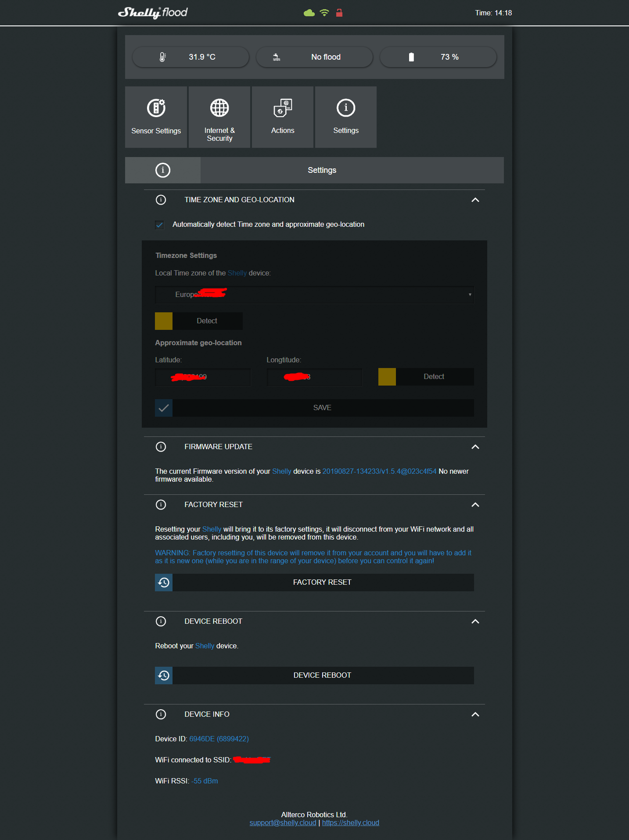Collapse the Time Zone and Geo-location section

click(475, 200)
